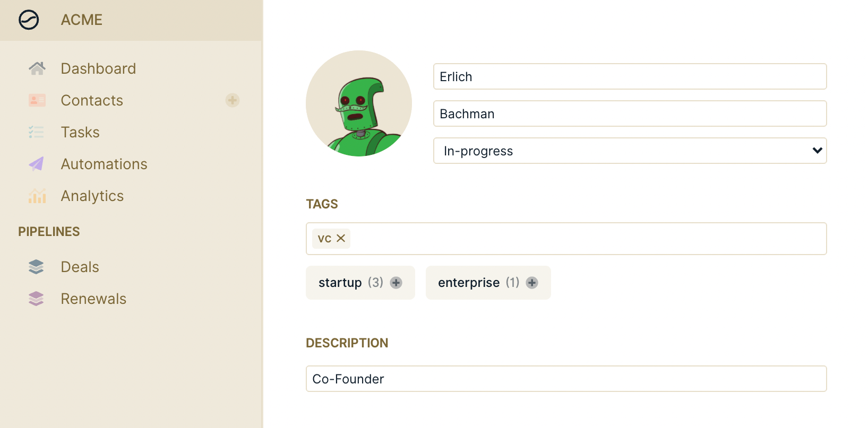868x428 pixels.
Task: Open the Analytics menu item
Action: point(92,196)
